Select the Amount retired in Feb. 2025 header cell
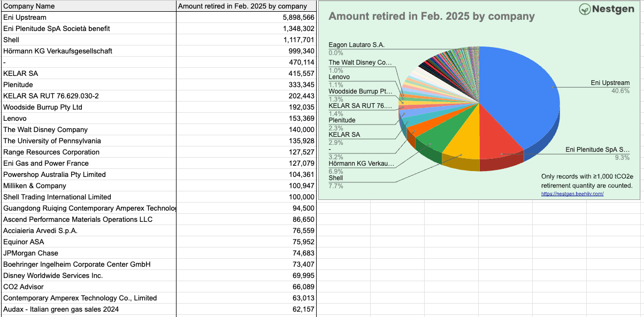644x317 pixels. pos(246,6)
